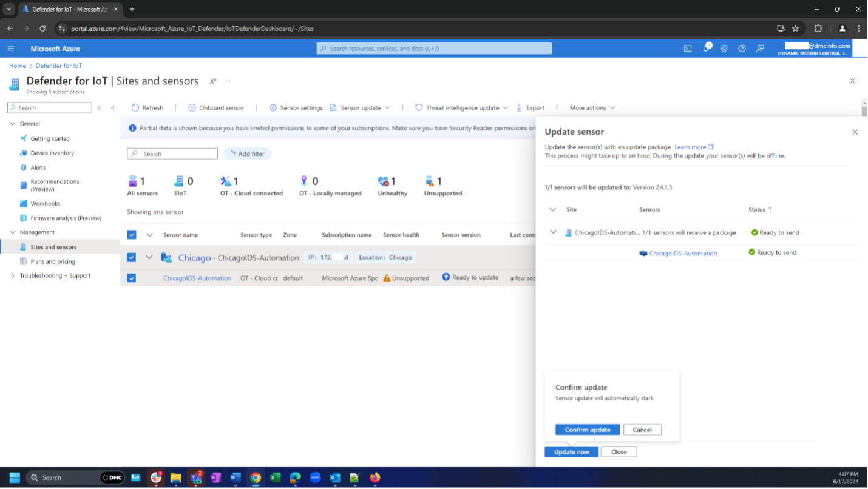This screenshot has height=489, width=868.
Task: Open the Threat intelligence update dropdown
Action: point(461,107)
